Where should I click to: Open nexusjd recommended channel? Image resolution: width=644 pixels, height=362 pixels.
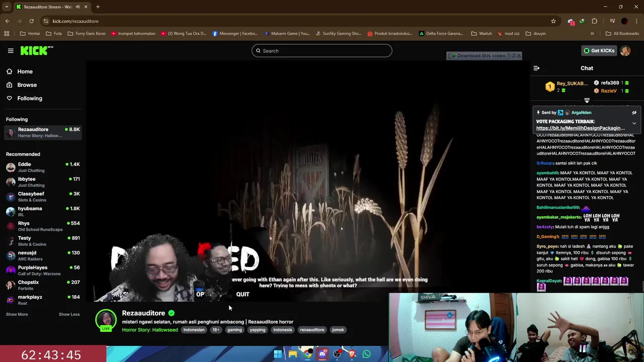click(43, 255)
